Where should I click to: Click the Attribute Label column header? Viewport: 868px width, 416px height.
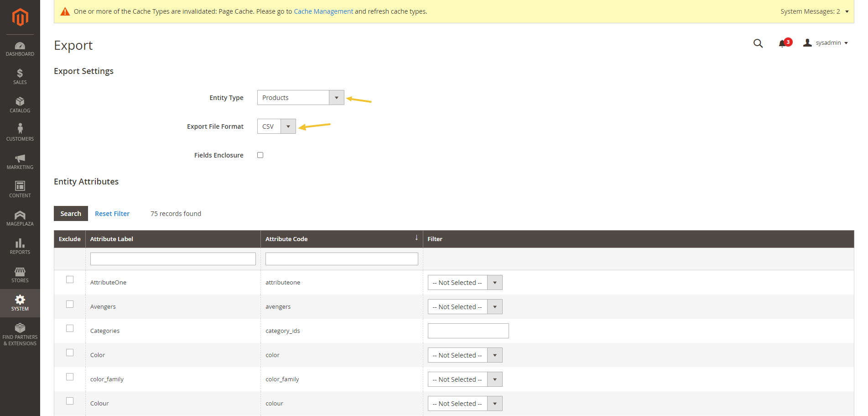(x=173, y=239)
